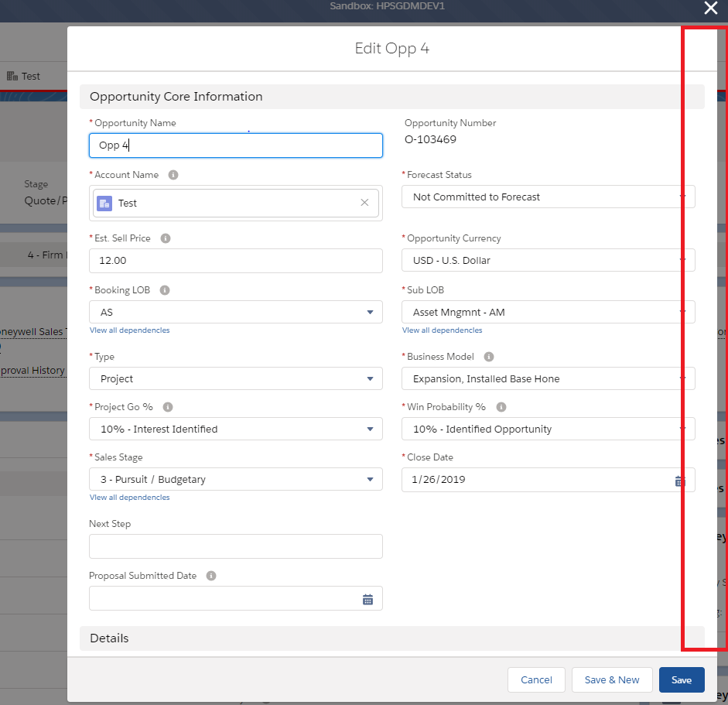
Task: Remove the Test account from Account Name
Action: pos(364,203)
